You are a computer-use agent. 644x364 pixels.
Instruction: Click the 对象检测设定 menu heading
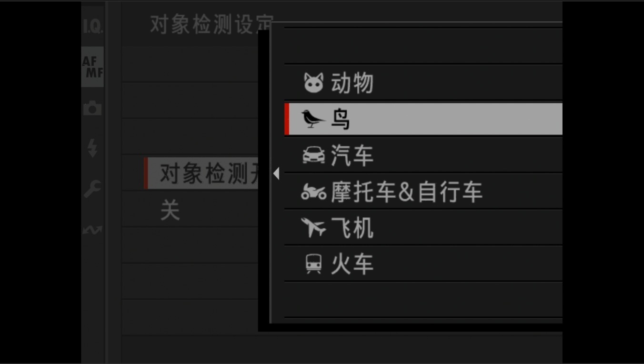pos(211,24)
